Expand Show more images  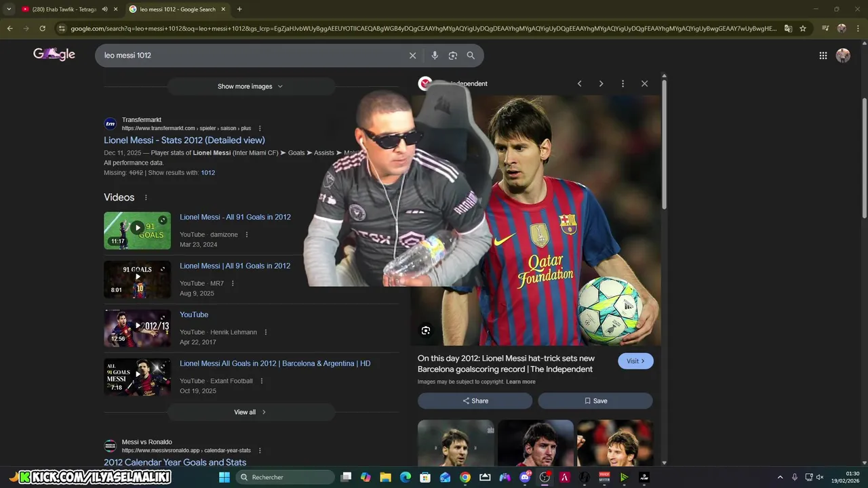pyautogui.click(x=250, y=86)
